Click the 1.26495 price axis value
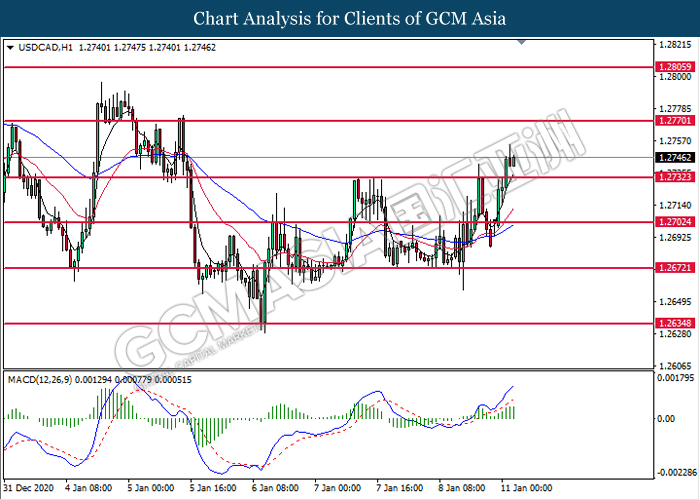Image resolution: width=700 pixels, height=500 pixels. 675,302
